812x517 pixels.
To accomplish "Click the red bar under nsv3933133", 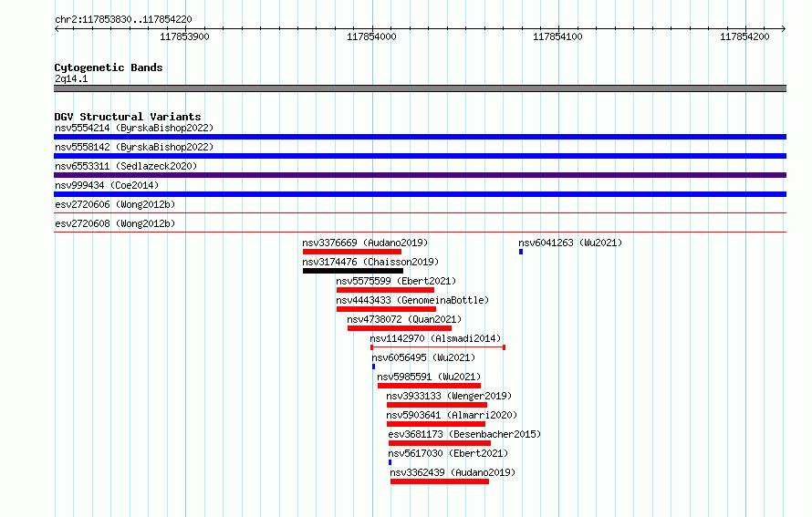I will (x=437, y=405).
